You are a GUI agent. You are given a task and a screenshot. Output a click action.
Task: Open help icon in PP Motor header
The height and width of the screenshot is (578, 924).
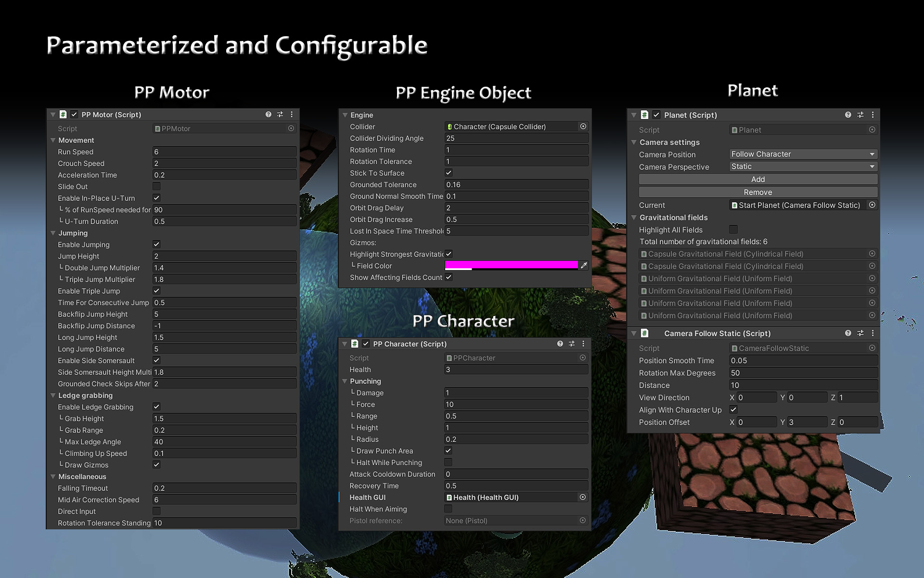pyautogui.click(x=268, y=115)
